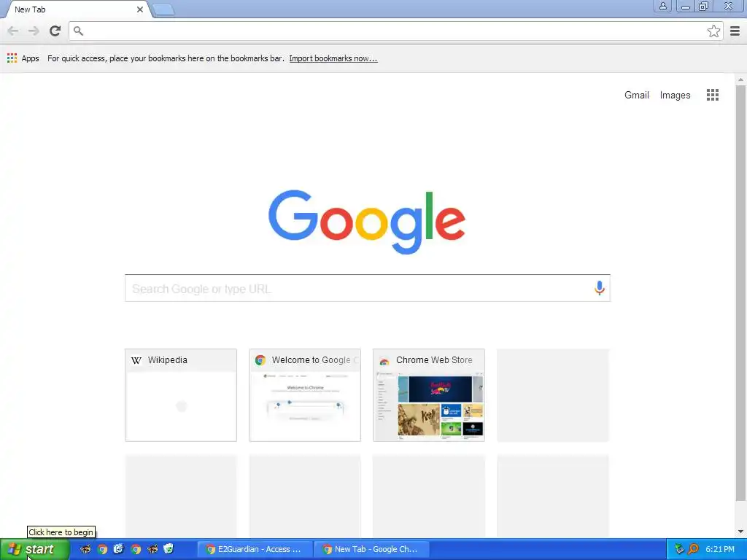Click the page scrollbar down arrow
Image resolution: width=747 pixels, height=560 pixels.
740,532
